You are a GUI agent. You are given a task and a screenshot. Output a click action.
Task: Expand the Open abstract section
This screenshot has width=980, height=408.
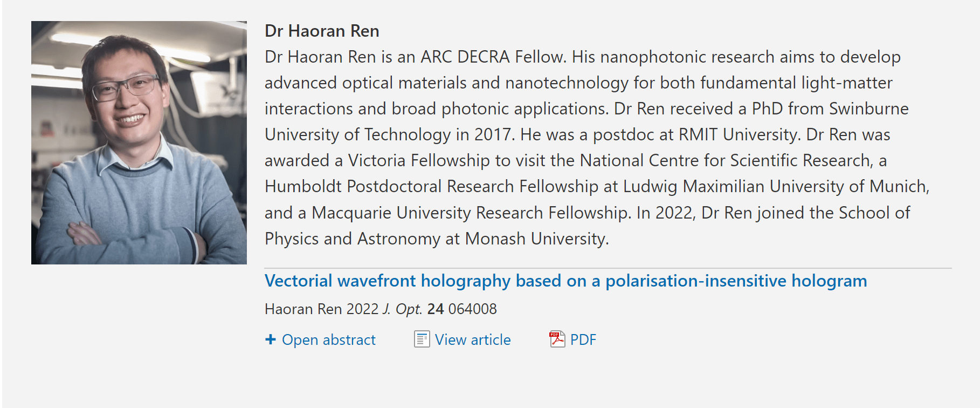pos(328,340)
